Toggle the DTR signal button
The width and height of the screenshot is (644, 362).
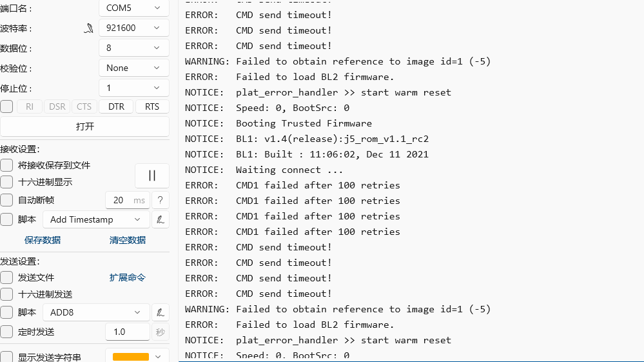116,106
